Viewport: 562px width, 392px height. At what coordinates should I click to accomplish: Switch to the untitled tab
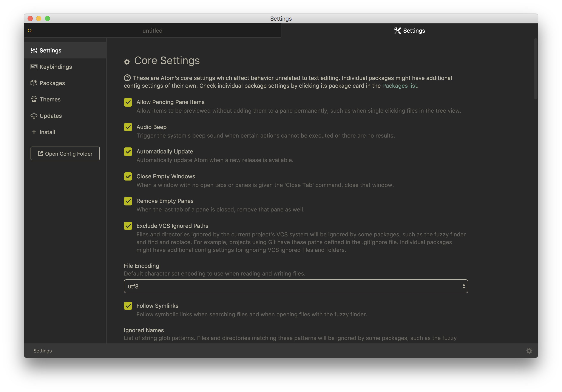[x=153, y=30]
